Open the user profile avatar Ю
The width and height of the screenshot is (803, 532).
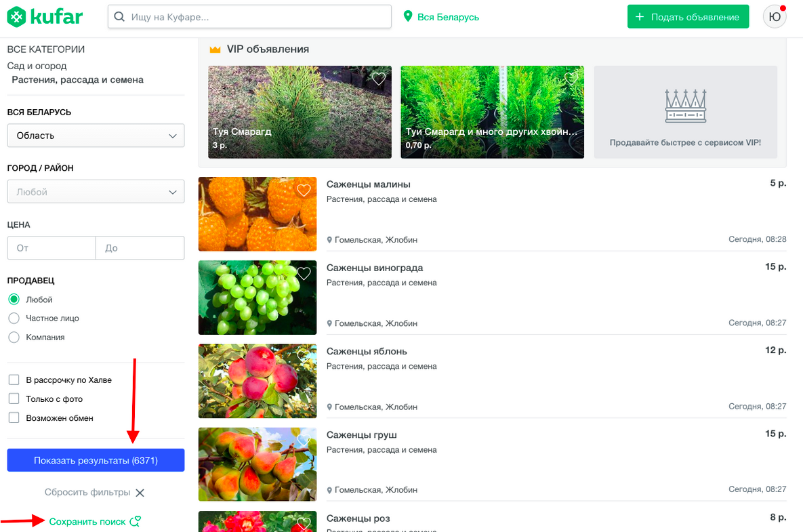click(x=775, y=17)
